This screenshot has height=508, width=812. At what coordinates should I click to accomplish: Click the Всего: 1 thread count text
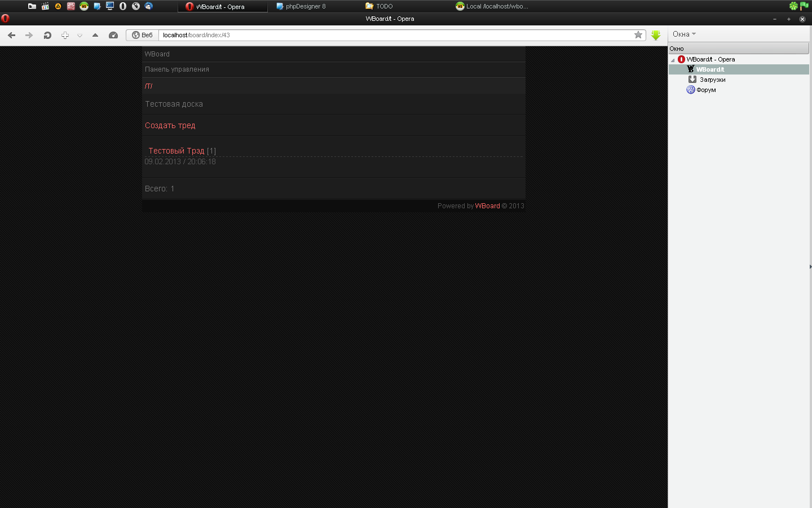(x=160, y=189)
